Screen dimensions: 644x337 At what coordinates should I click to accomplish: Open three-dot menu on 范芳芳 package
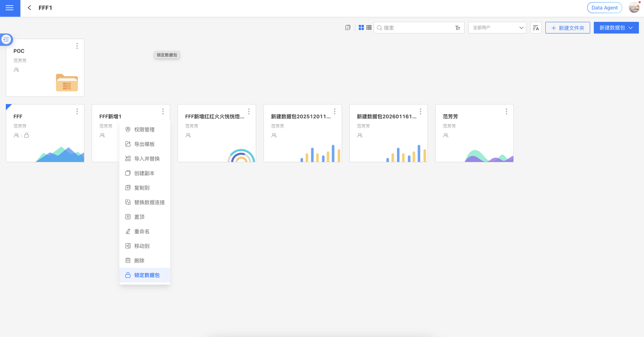point(506,111)
